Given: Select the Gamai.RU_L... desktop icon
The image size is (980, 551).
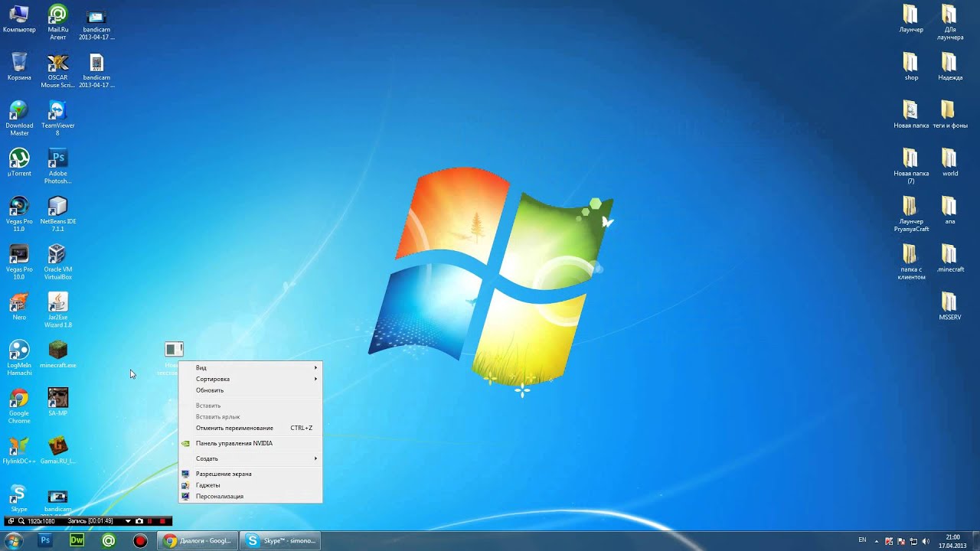Looking at the screenshot, I should coord(58,450).
